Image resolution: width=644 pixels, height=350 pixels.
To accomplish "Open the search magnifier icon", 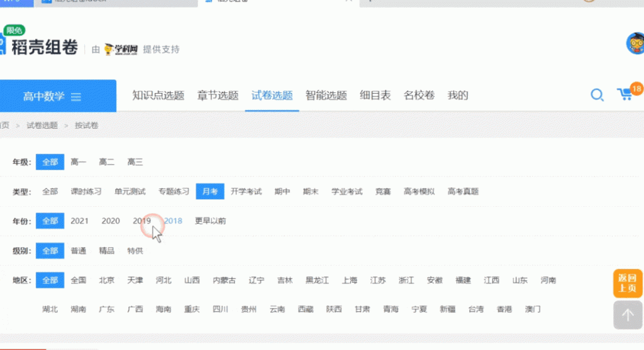I will (x=597, y=95).
